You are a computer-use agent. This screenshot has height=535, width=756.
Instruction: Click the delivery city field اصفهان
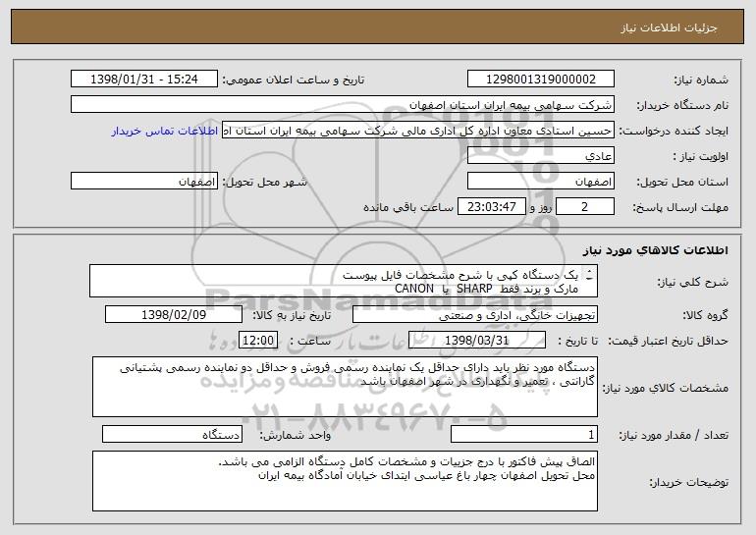[x=144, y=182]
